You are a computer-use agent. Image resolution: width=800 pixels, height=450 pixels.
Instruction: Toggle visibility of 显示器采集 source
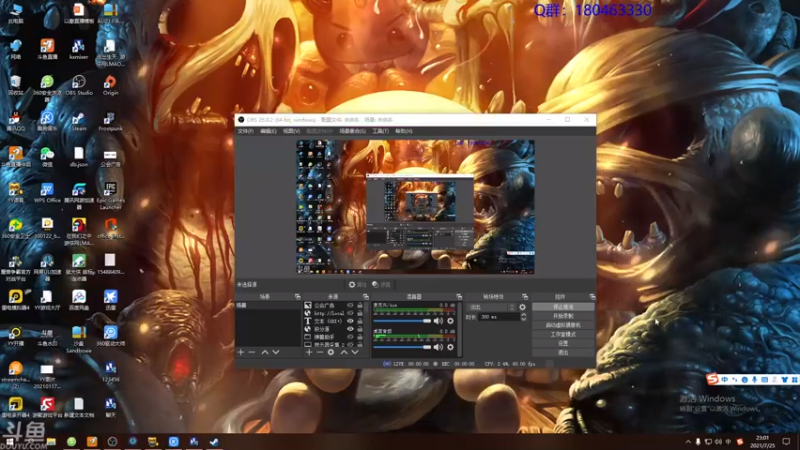tap(350, 345)
